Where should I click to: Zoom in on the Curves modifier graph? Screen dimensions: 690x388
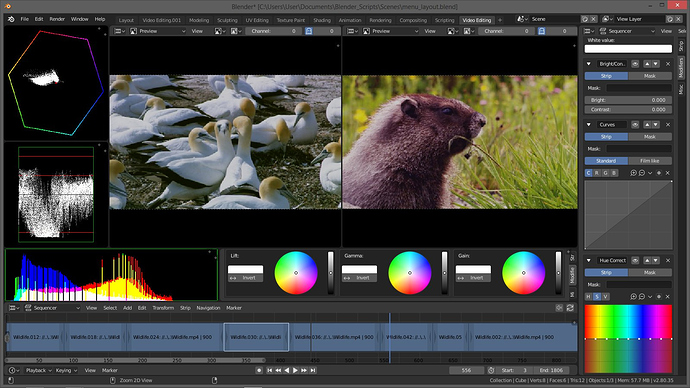[x=633, y=173]
